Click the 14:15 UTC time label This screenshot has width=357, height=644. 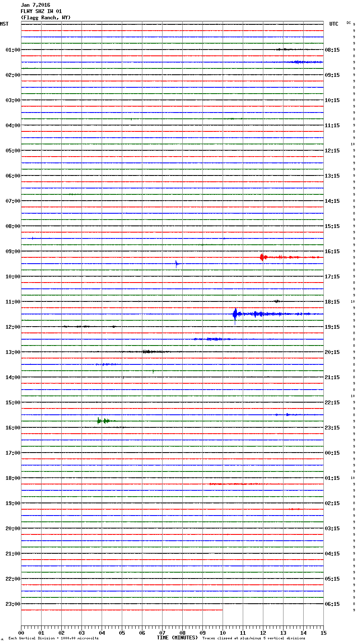pos(332,201)
